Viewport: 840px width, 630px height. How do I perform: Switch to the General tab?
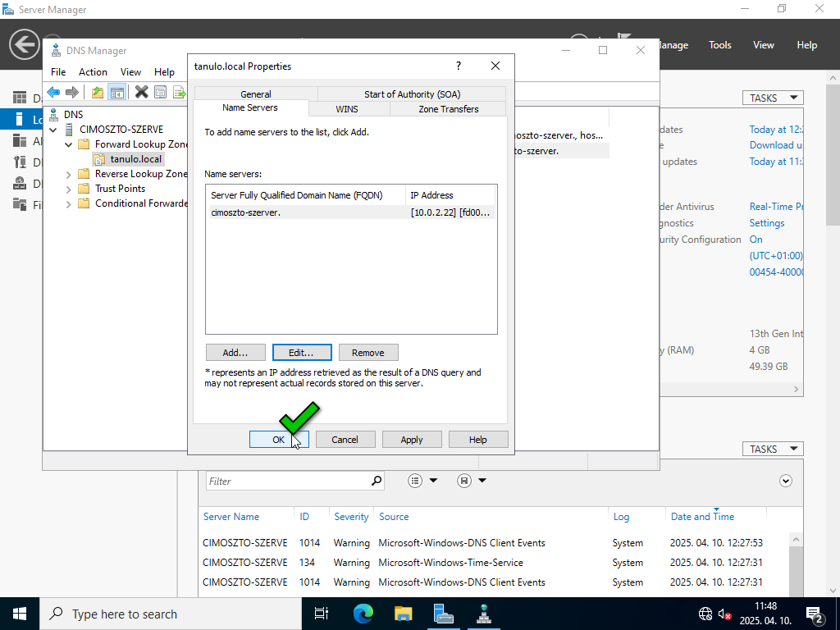pyautogui.click(x=256, y=94)
